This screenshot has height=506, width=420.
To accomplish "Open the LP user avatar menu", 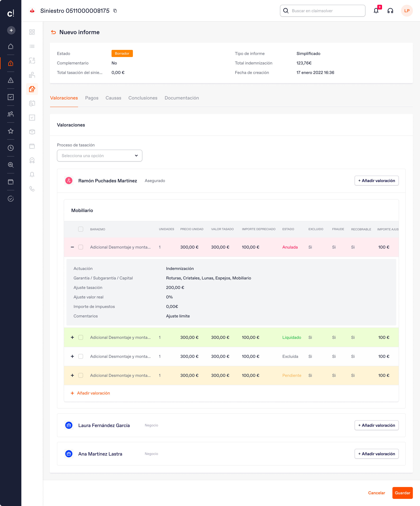I will click(x=407, y=11).
